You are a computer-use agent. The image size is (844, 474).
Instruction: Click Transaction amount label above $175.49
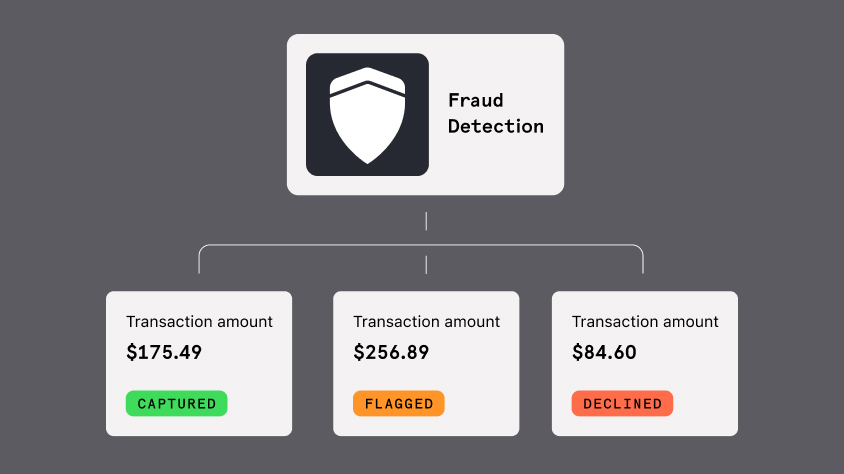coord(199,322)
